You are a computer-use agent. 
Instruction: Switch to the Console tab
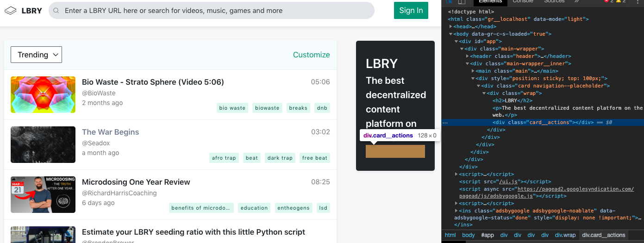pyautogui.click(x=523, y=2)
